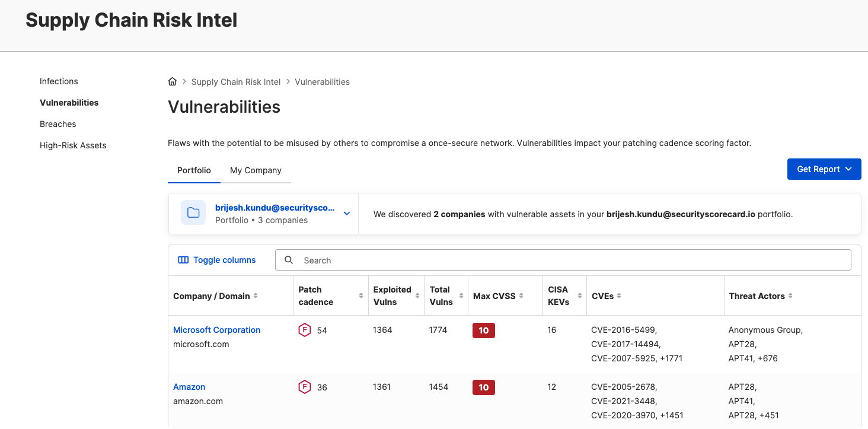Click APT28, +451 in Amazon's row
Screen dimensions: 868x429
(754, 415)
